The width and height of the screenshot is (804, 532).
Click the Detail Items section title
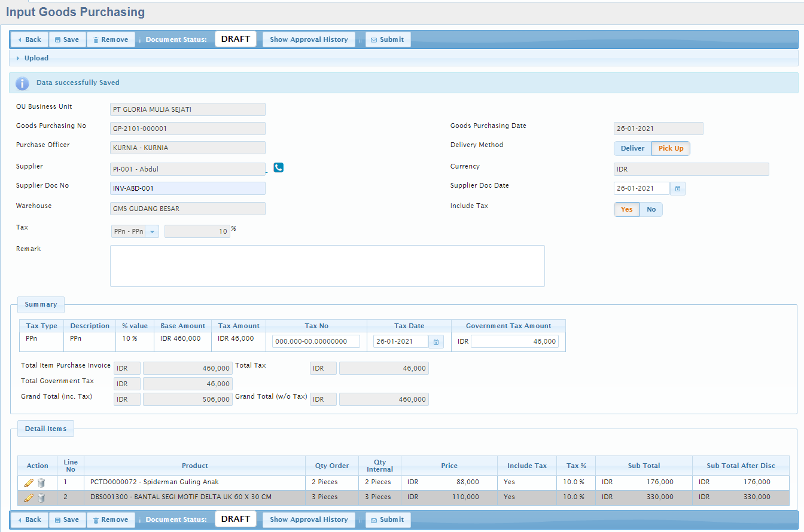click(45, 429)
